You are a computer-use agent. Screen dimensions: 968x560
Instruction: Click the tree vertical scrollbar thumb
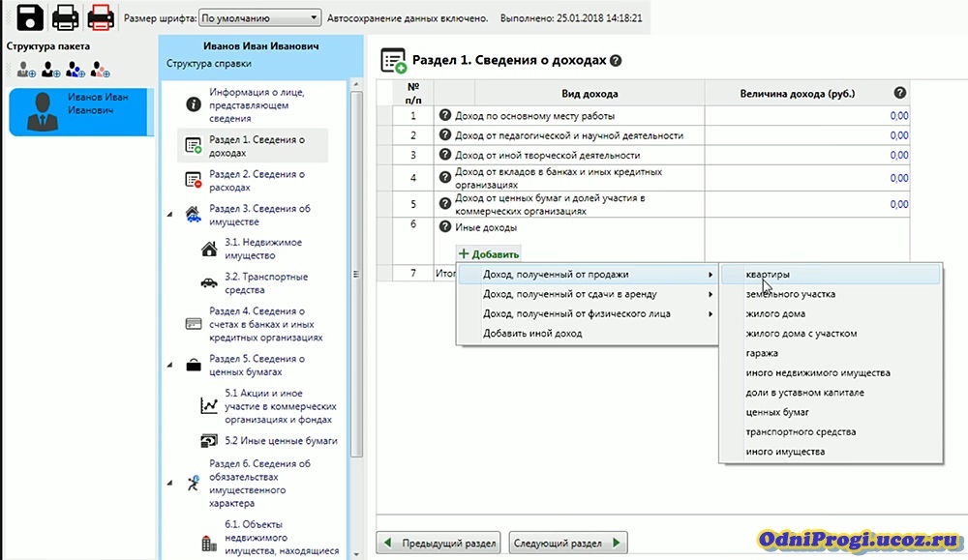(355, 275)
